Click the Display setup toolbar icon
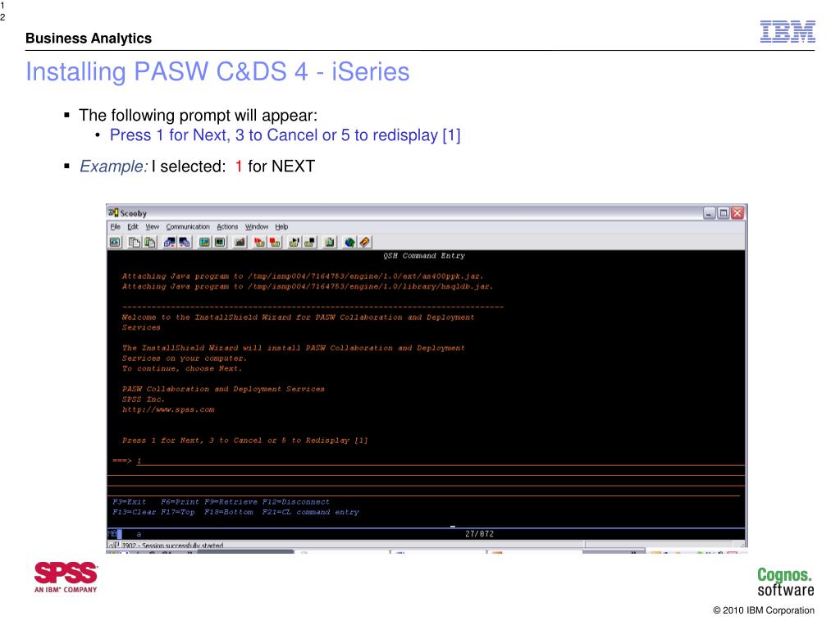Viewport: 840px width, 630px height. (x=204, y=242)
